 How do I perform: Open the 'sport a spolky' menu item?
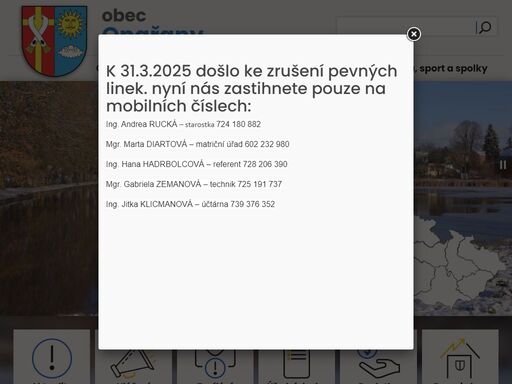click(453, 68)
